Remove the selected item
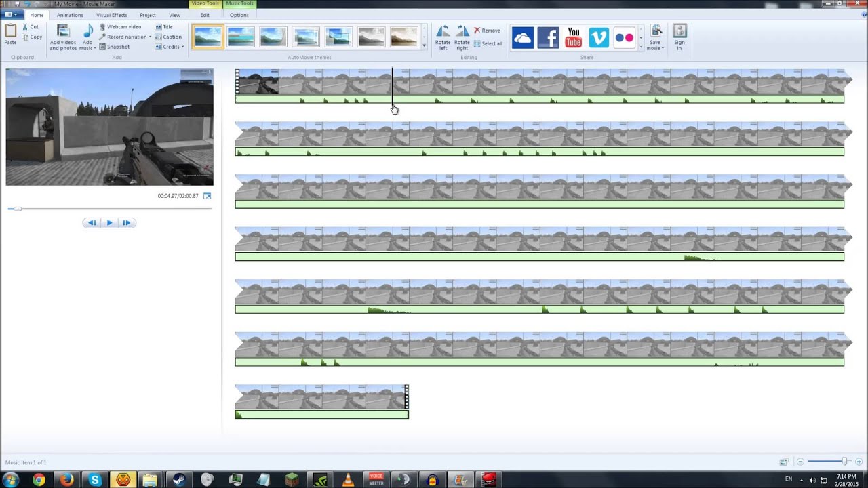This screenshot has height=488, width=868. pos(487,30)
